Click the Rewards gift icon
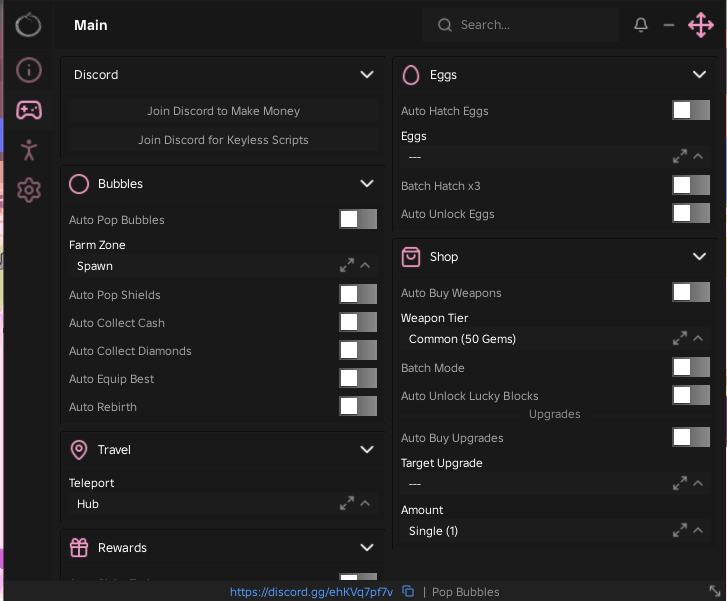This screenshot has height=601, width=727. (79, 548)
